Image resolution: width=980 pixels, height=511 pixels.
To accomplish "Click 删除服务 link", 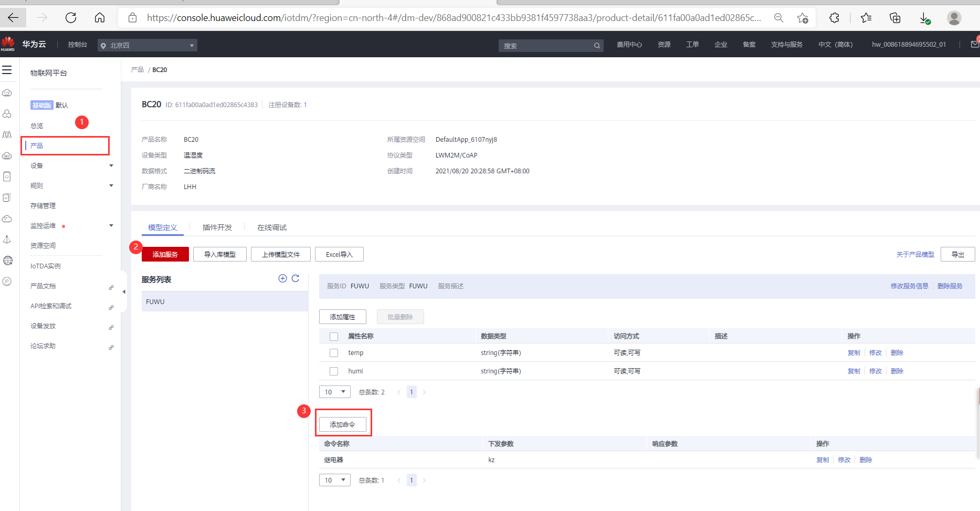I will 950,286.
